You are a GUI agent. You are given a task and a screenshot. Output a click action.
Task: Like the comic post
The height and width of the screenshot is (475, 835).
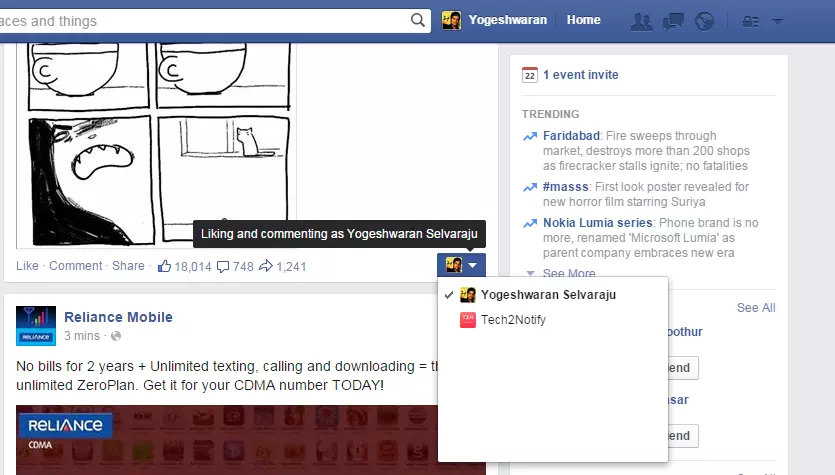(x=27, y=266)
